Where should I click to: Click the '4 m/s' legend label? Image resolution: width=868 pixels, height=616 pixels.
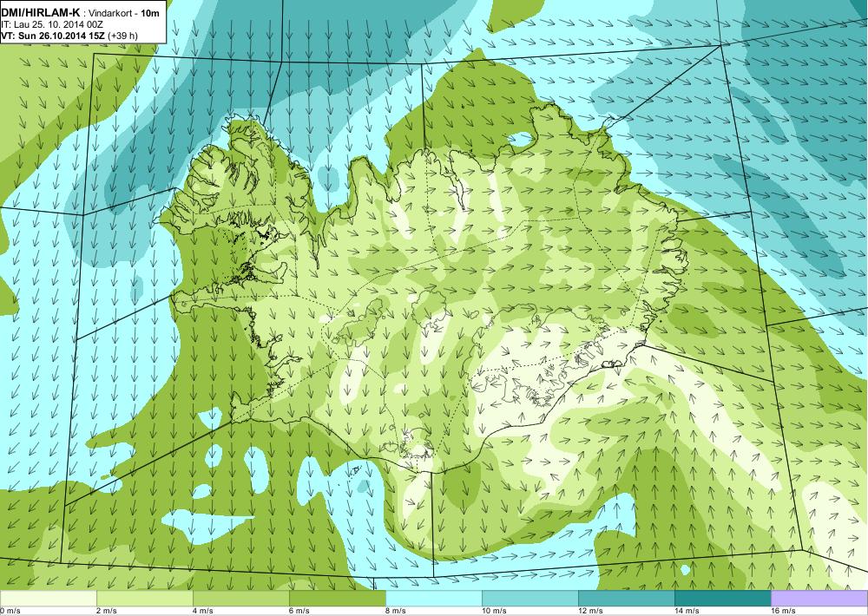click(x=204, y=611)
